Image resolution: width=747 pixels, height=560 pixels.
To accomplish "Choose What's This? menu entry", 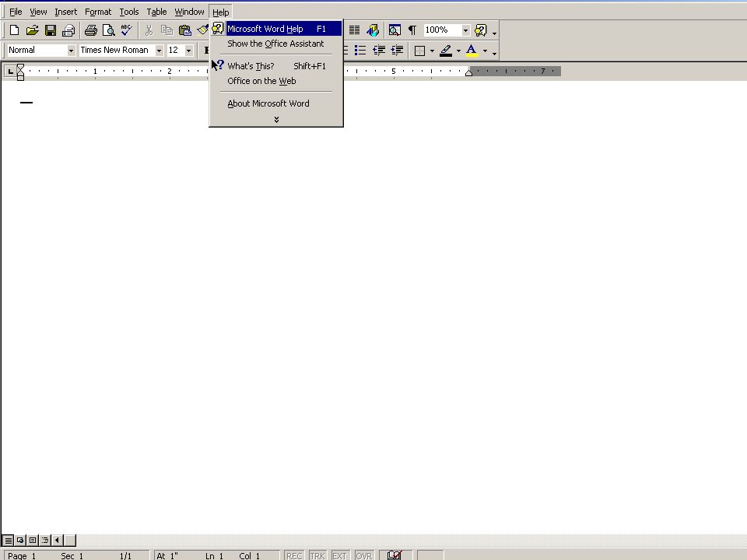I will pyautogui.click(x=276, y=65).
